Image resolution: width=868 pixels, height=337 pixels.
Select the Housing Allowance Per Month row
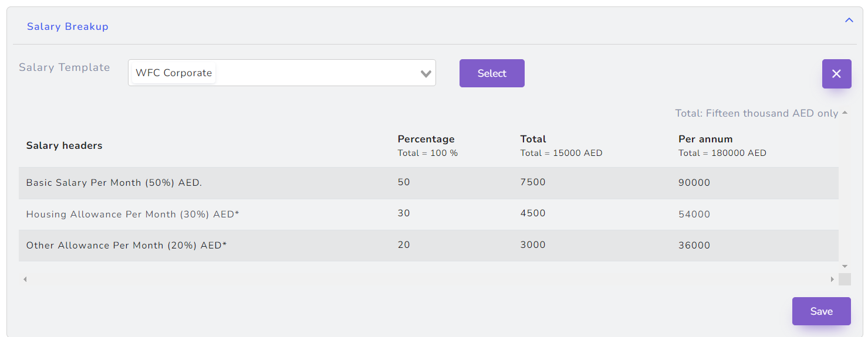133,215
